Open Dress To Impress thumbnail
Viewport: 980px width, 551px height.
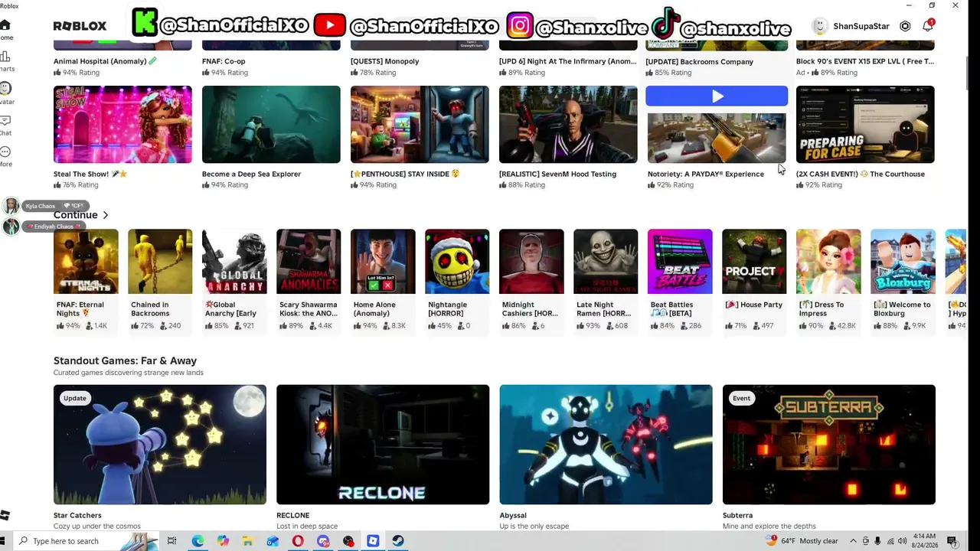828,262
